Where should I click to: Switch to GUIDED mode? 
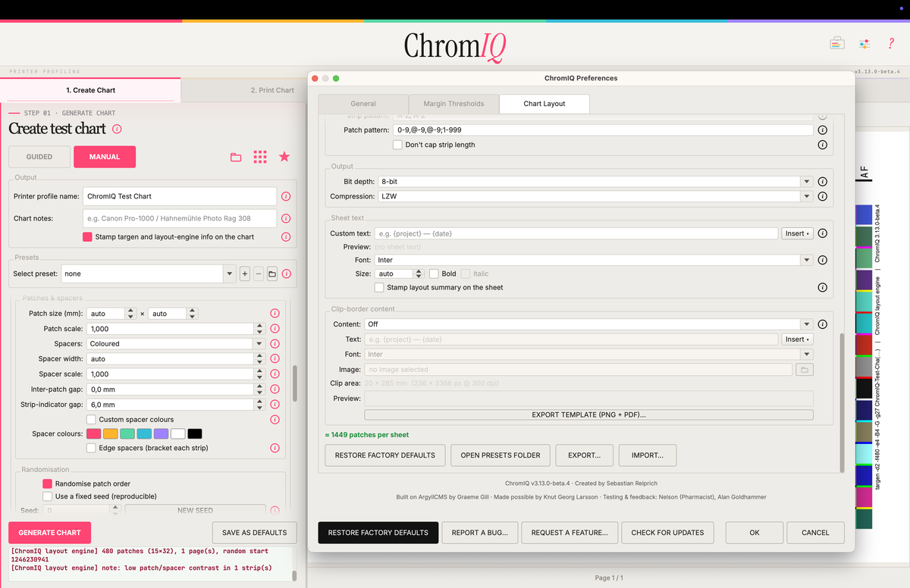[x=39, y=157]
